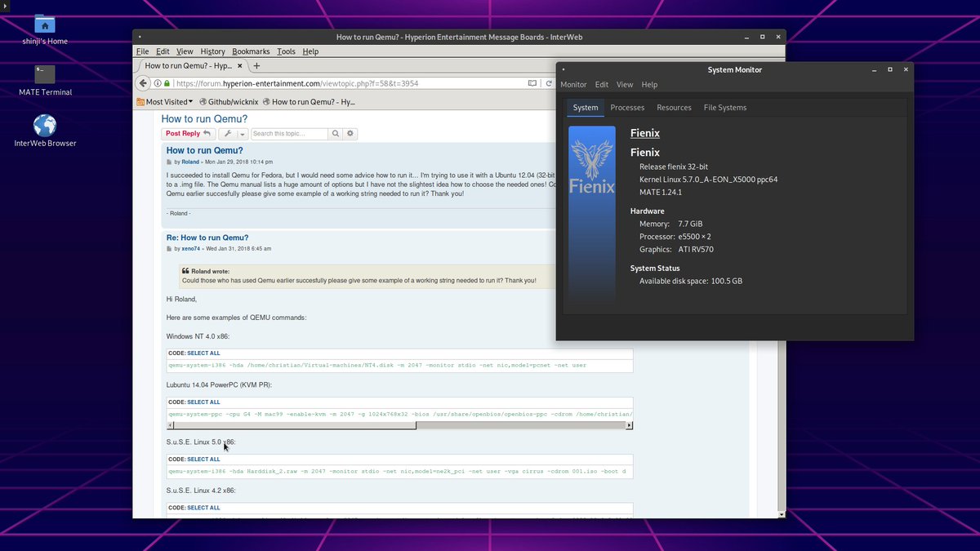Click the Fienix underlined heading link
The width and height of the screenshot is (980, 551).
(x=645, y=133)
